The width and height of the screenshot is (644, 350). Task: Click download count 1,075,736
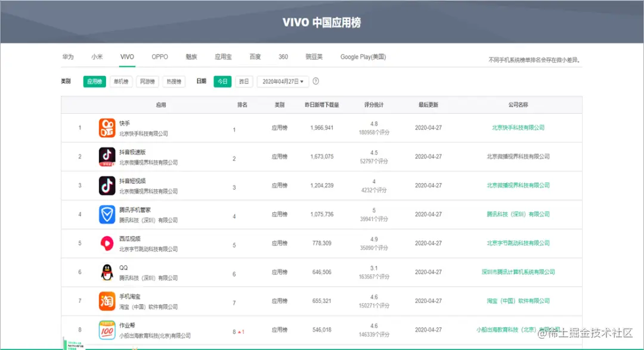pos(322,215)
